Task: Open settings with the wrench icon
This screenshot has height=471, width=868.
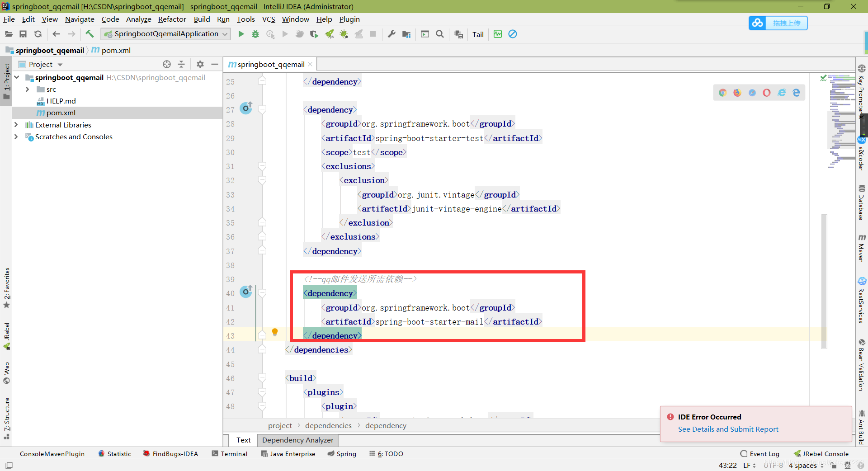Action: (392, 34)
